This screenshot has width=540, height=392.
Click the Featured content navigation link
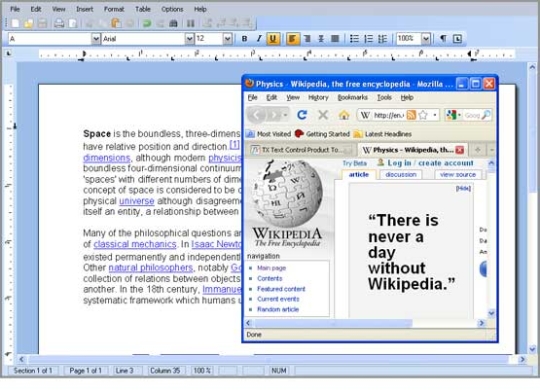(x=281, y=289)
